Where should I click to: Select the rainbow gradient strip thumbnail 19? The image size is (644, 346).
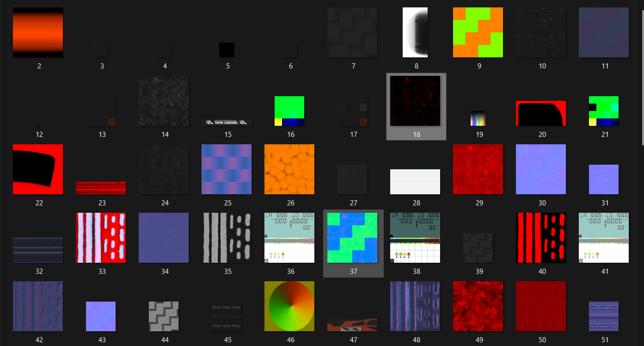479,118
